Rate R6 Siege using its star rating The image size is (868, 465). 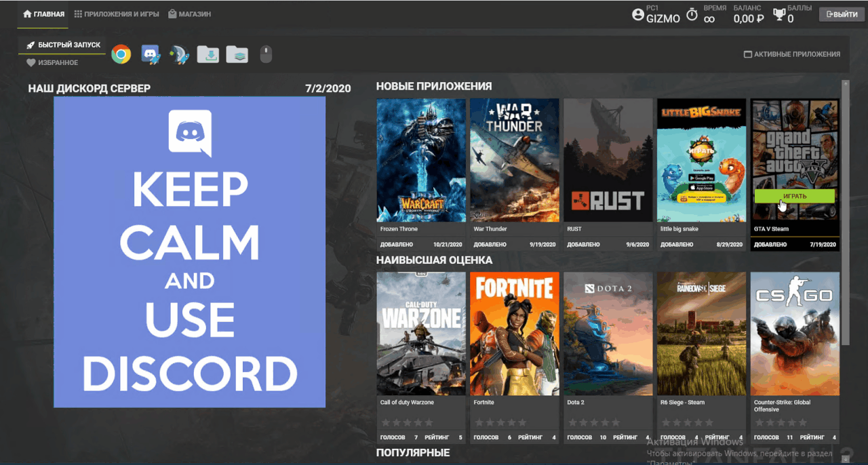(688, 422)
